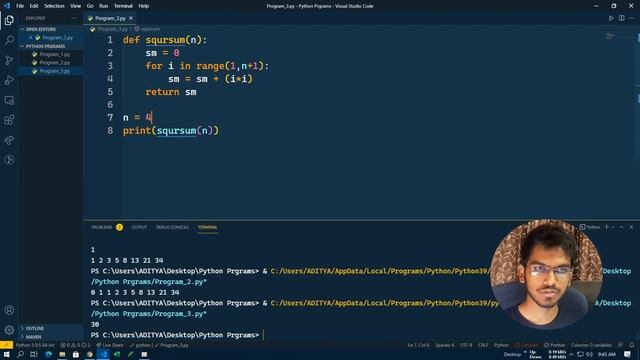Open the Live Share activity bar icon

click(x=9, y=140)
